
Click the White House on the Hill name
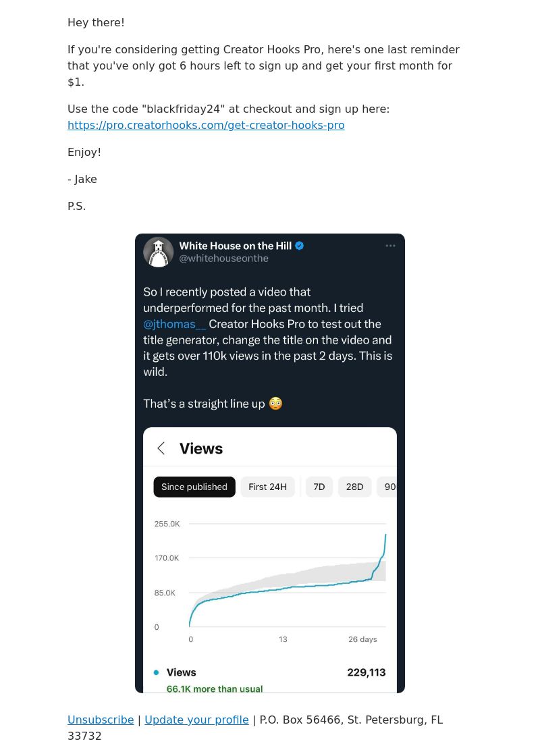click(236, 246)
